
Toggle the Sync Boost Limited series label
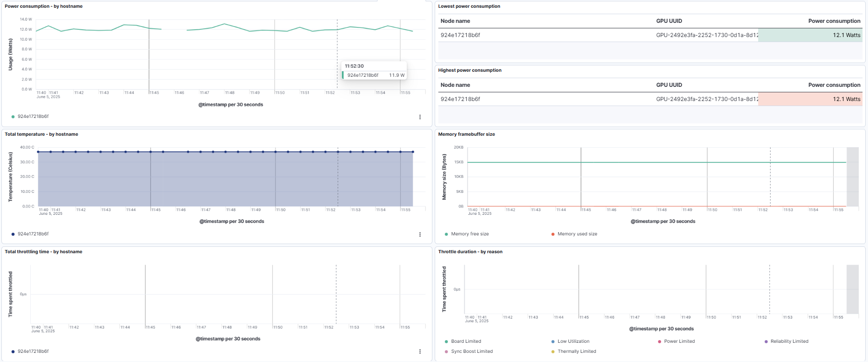pos(472,351)
